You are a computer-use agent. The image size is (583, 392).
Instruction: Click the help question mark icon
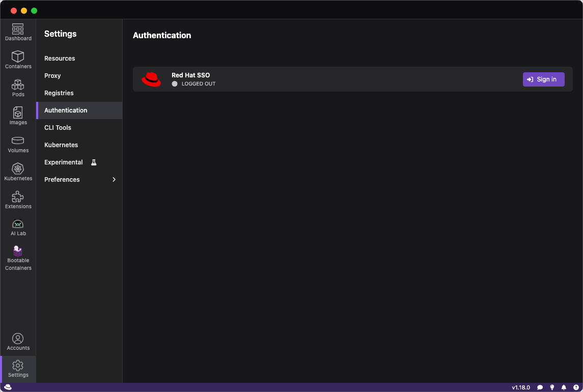point(576,387)
